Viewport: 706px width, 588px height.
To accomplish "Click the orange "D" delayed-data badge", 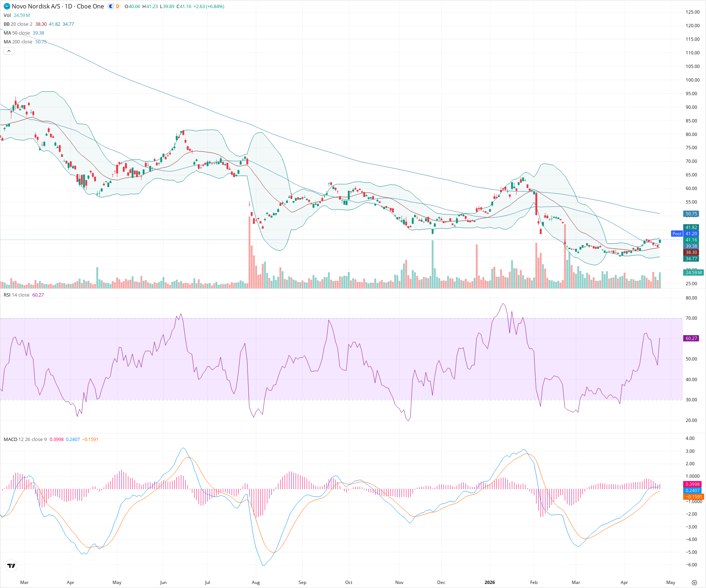I will [x=117, y=6].
